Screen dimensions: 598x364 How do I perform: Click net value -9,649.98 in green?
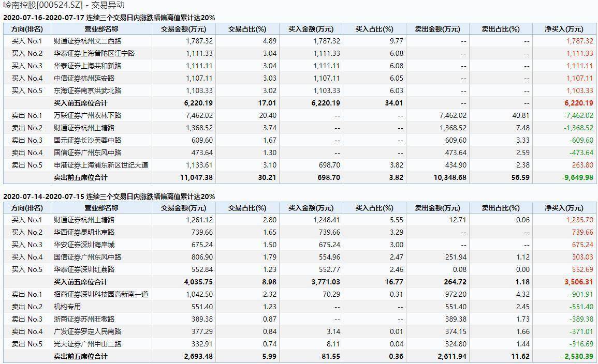point(577,177)
